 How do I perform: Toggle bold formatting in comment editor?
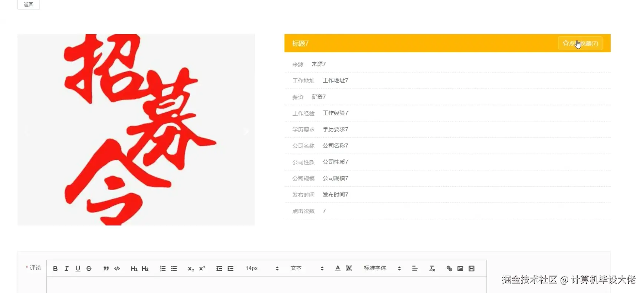(55, 269)
